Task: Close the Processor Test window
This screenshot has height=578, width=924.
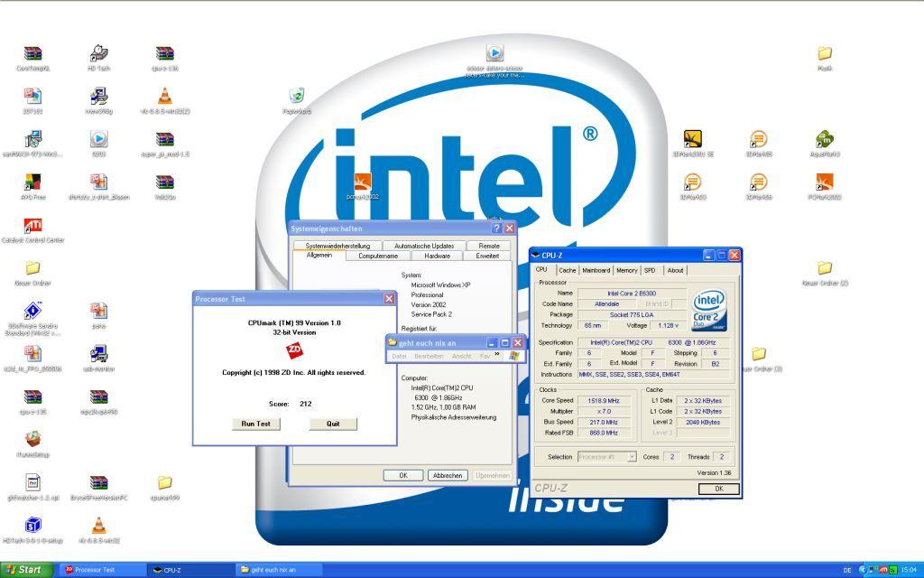Action: pyautogui.click(x=389, y=299)
